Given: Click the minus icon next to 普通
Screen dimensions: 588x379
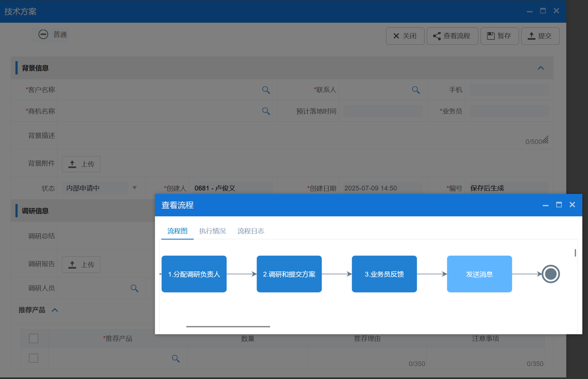Looking at the screenshot, I should point(43,34).
